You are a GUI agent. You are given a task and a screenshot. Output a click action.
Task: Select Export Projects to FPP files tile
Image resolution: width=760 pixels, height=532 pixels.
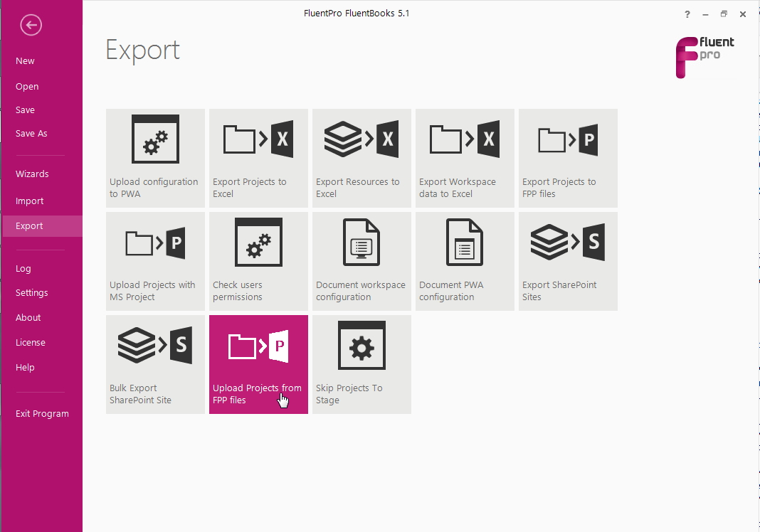click(569, 159)
